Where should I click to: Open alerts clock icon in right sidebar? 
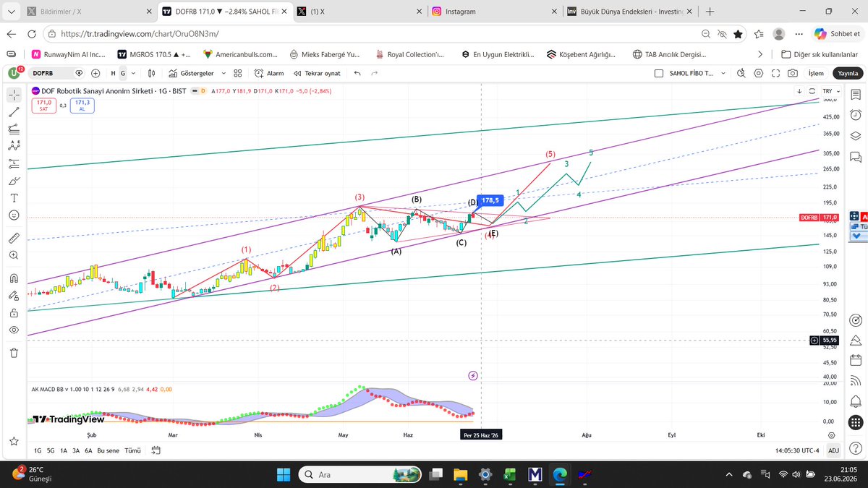pos(855,115)
